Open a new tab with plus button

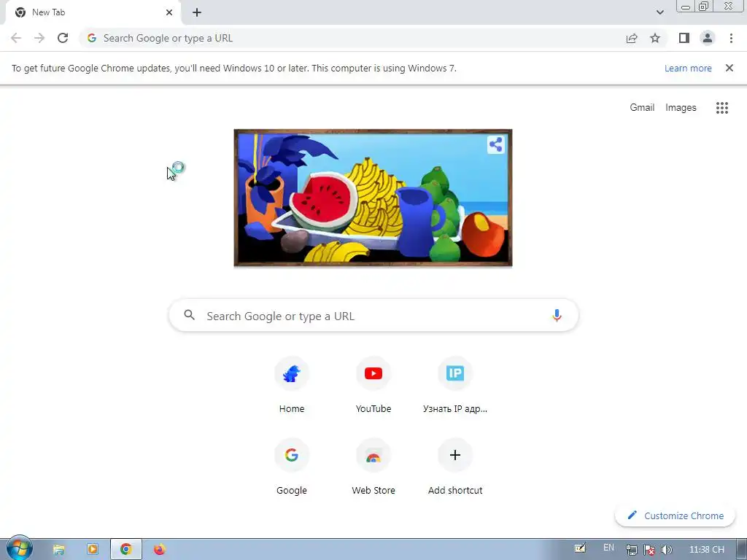pos(197,12)
